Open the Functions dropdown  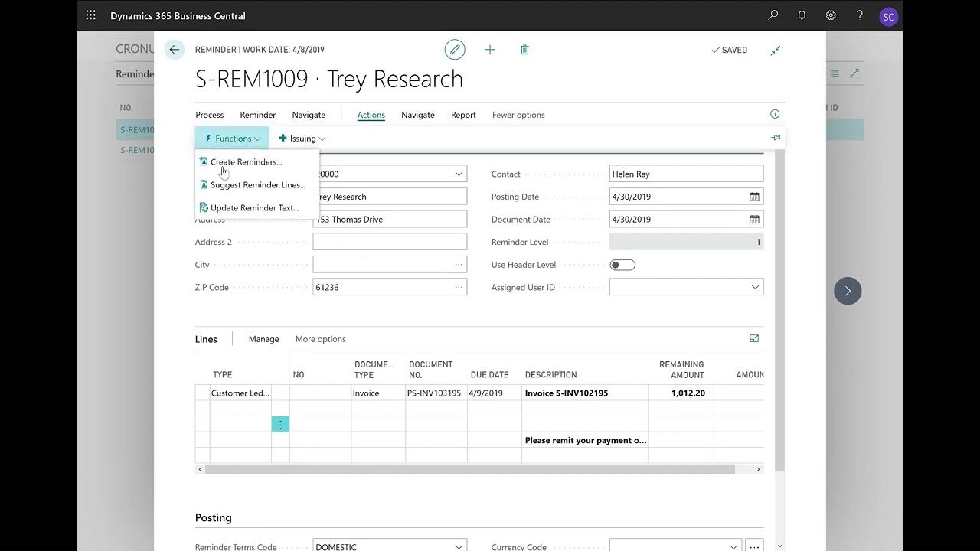click(233, 139)
